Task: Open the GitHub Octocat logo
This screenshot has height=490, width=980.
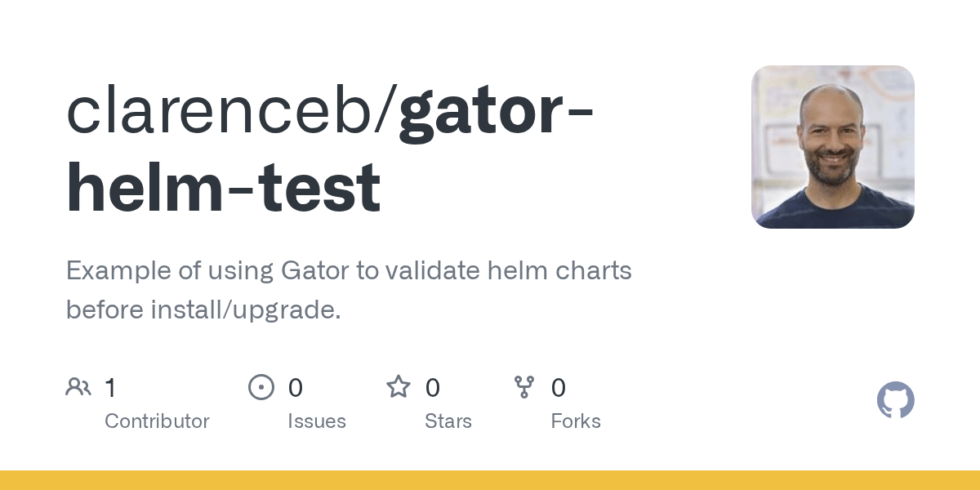Action: click(895, 401)
